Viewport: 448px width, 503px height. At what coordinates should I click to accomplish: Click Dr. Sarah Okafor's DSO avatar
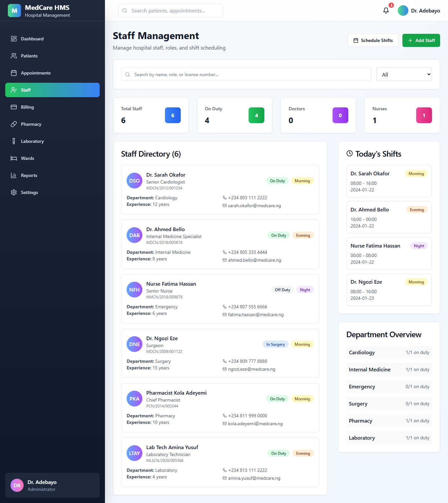(134, 181)
